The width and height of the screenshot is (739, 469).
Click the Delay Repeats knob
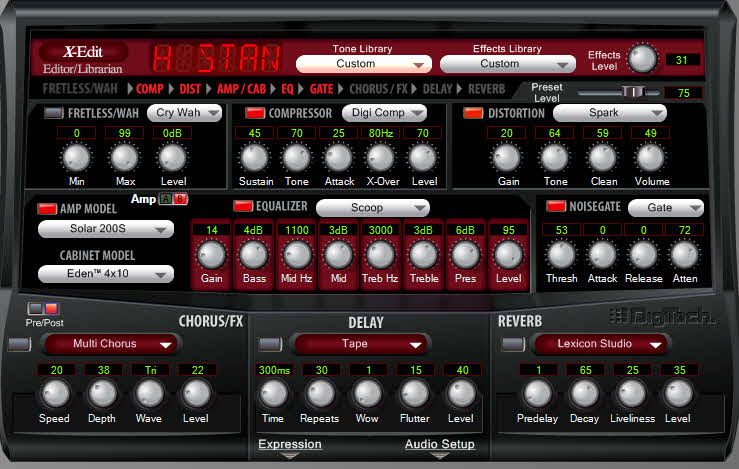[320, 394]
